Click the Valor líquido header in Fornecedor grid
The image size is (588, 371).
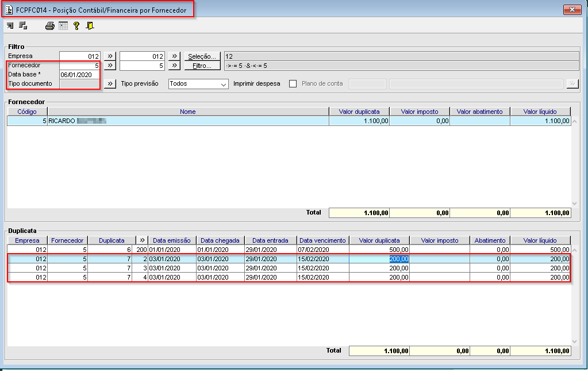[540, 112]
